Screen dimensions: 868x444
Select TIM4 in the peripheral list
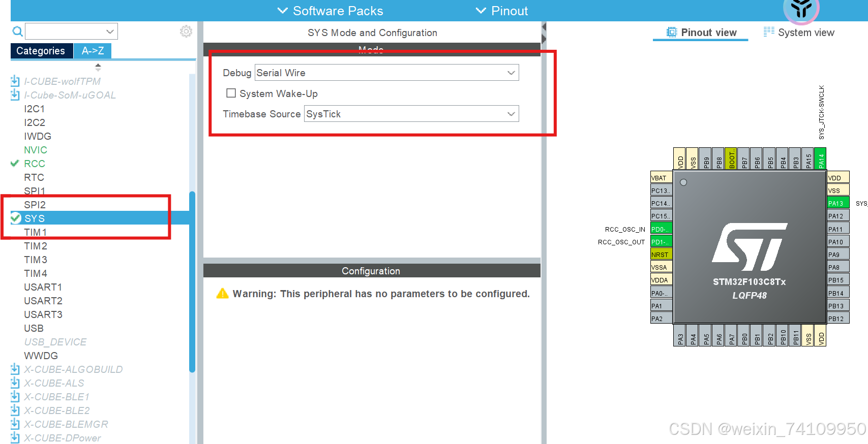tap(36, 273)
